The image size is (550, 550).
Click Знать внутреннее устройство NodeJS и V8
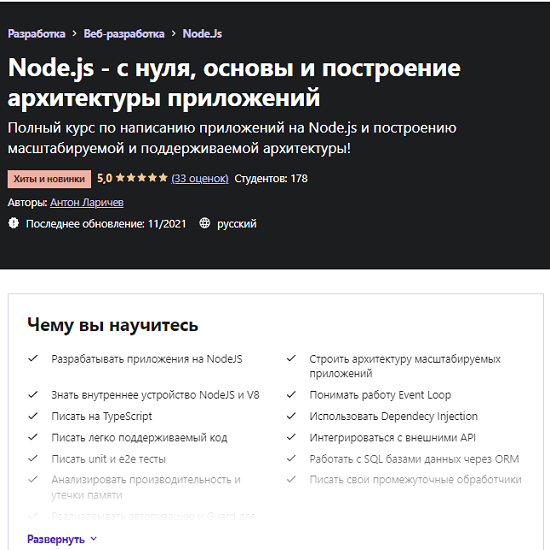pos(155,395)
